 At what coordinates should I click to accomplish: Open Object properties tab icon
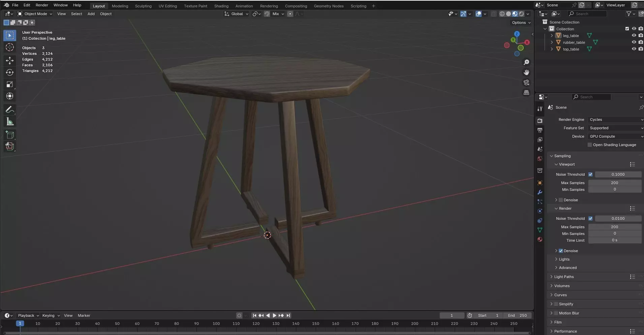[540, 183]
